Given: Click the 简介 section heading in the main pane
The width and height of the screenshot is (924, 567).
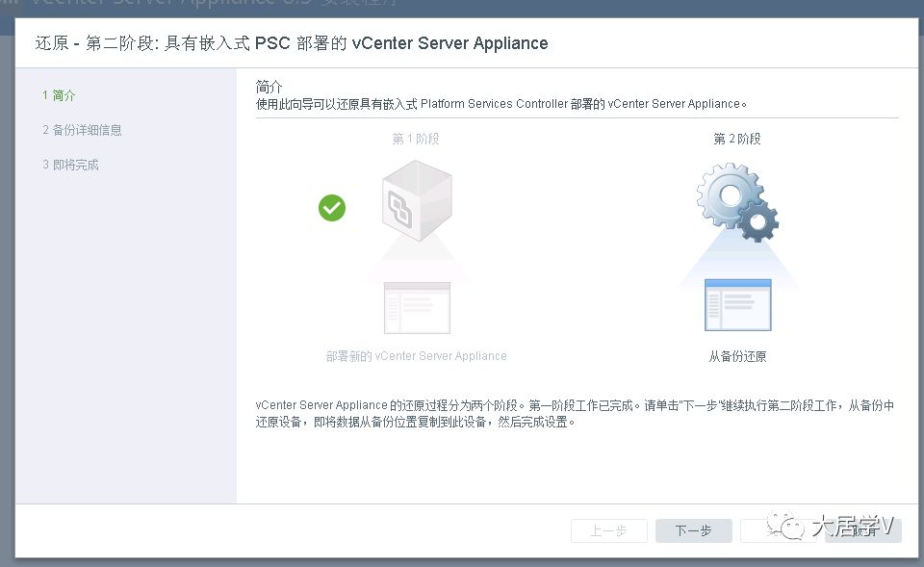Looking at the screenshot, I should click(x=269, y=87).
